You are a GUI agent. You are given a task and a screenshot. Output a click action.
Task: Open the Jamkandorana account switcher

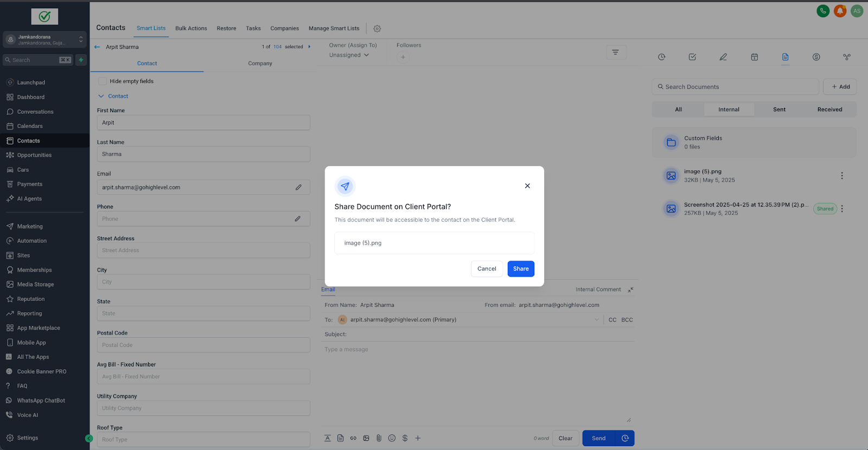pos(45,40)
